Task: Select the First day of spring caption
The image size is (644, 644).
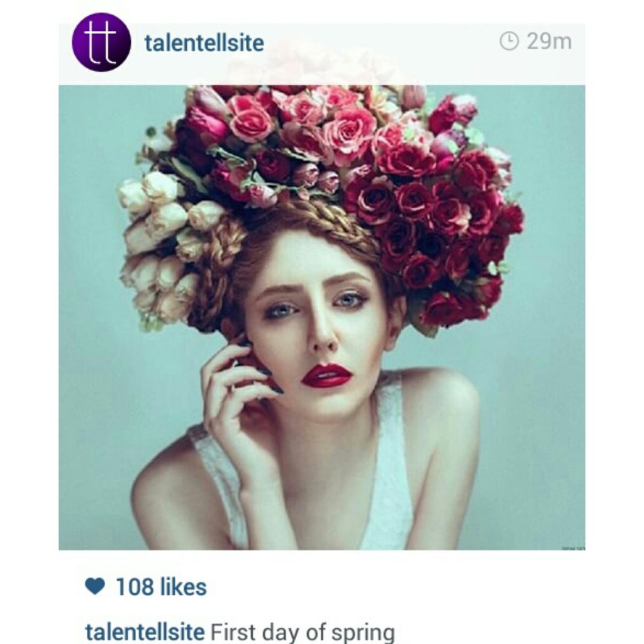Action: tap(303, 633)
